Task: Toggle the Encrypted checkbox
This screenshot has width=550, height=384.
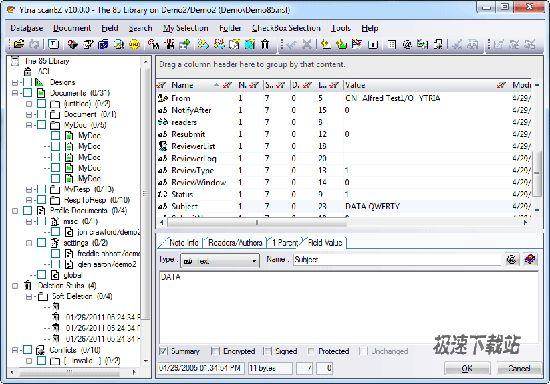Action: point(215,351)
